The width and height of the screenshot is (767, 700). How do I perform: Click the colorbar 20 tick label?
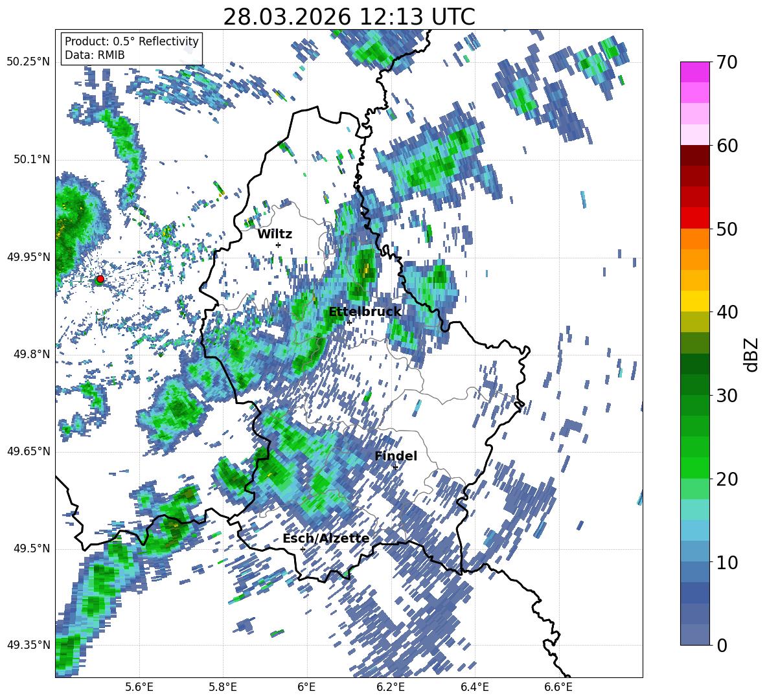[x=727, y=479]
